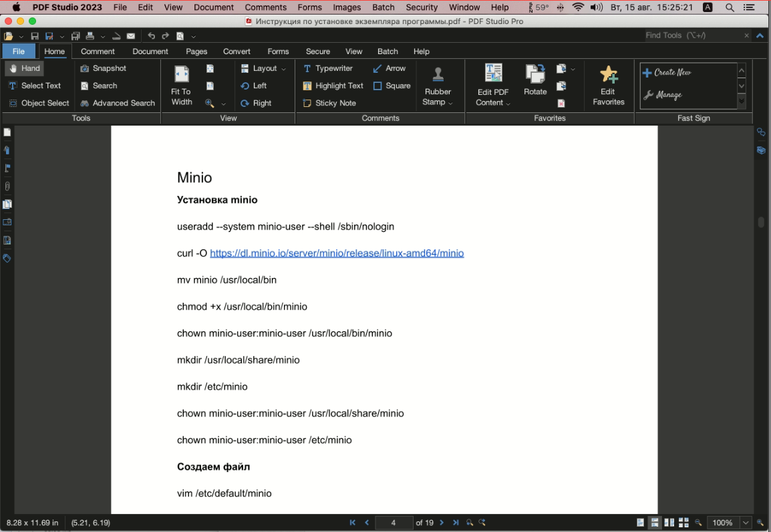Open the Security menu in menu bar
Image resolution: width=771 pixels, height=532 pixels.
pyautogui.click(x=422, y=7)
